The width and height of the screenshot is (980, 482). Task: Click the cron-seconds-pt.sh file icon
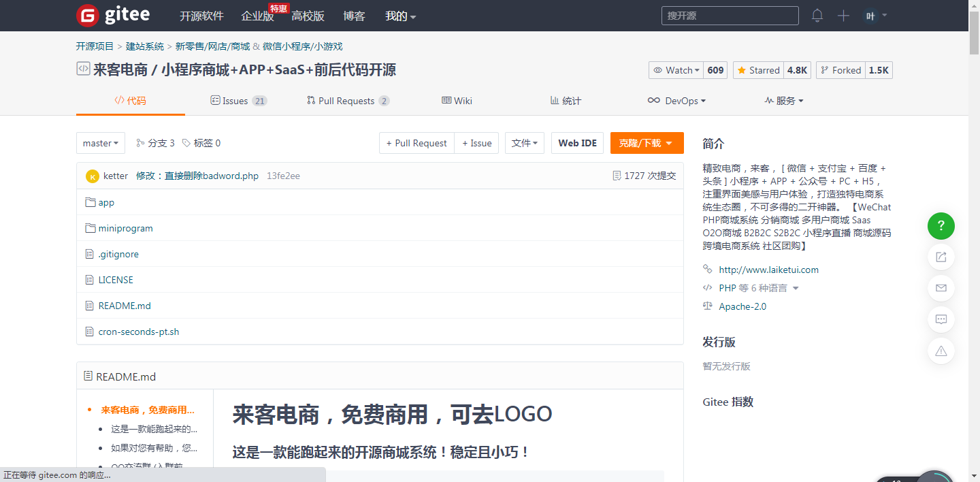tap(89, 332)
